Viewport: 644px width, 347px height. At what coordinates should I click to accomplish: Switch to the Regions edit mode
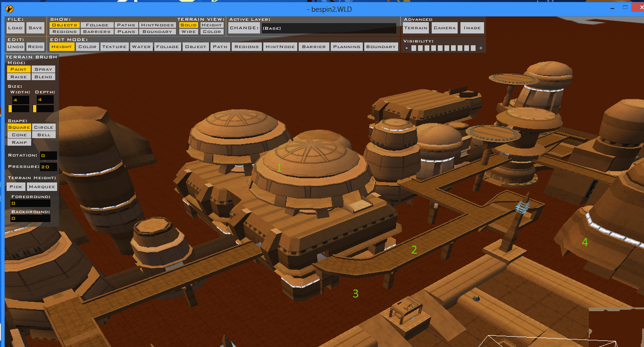246,47
